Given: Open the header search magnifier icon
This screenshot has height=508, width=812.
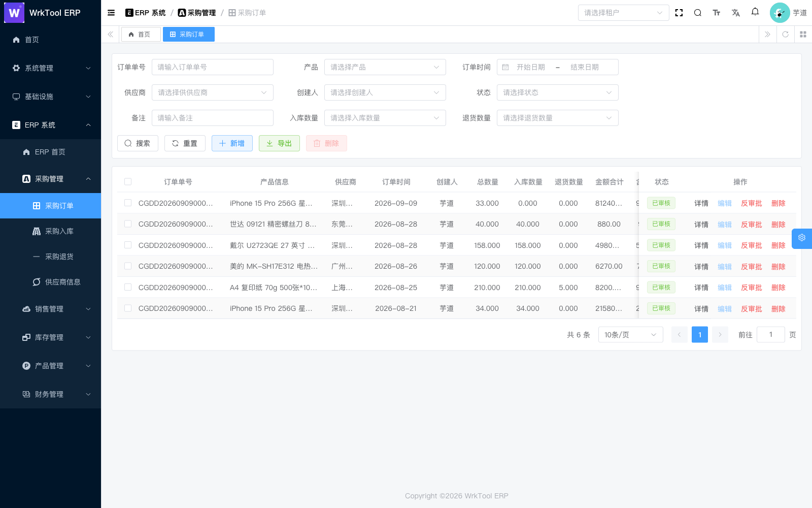Looking at the screenshot, I should 698,13.
